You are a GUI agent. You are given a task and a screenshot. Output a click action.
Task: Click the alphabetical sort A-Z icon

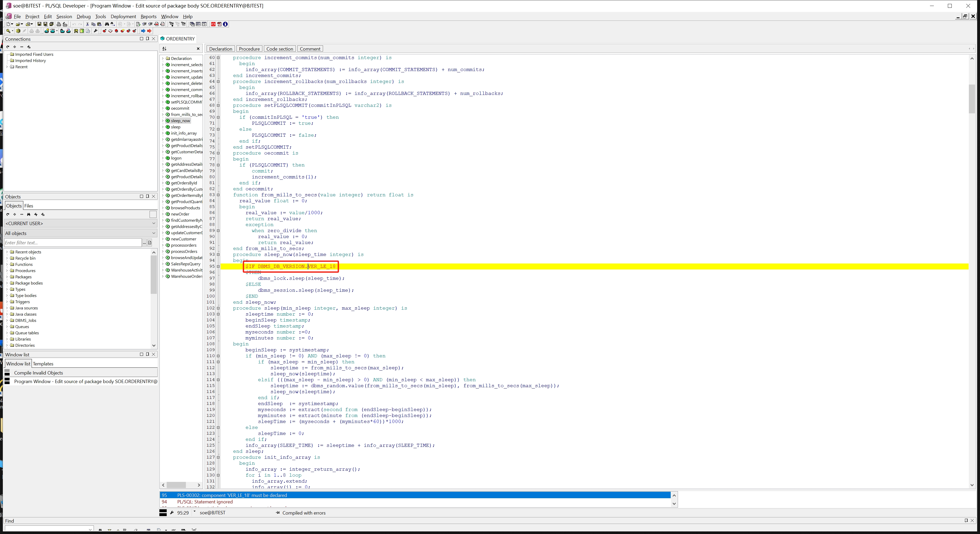click(164, 49)
